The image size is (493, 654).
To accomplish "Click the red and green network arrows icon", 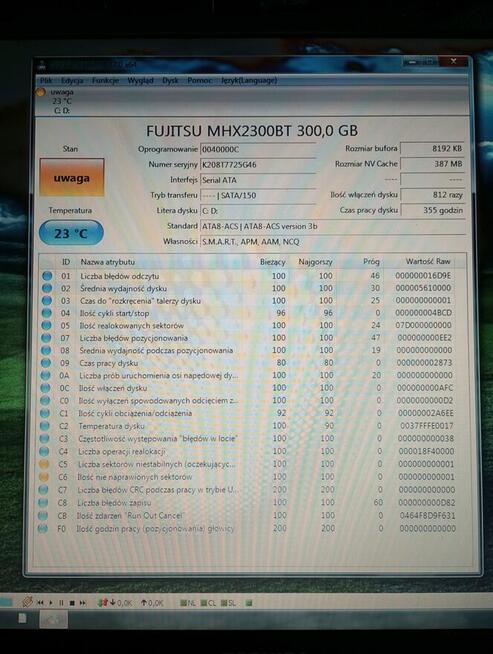I will point(103,603).
